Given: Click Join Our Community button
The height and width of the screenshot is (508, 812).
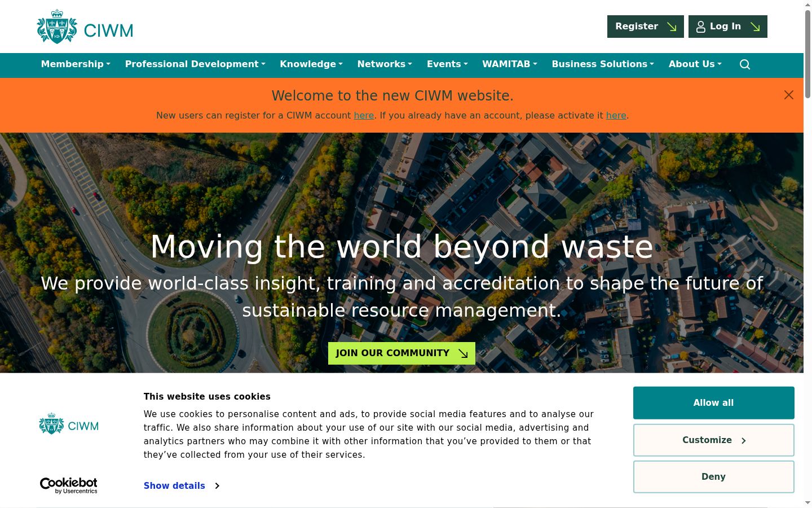Looking at the screenshot, I should 401,353.
